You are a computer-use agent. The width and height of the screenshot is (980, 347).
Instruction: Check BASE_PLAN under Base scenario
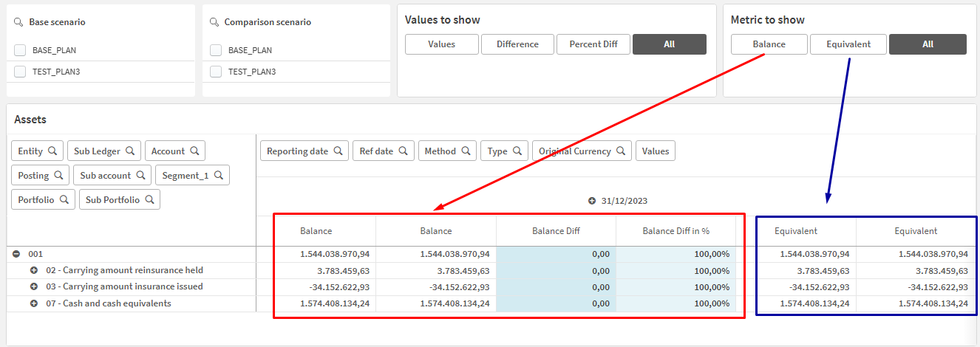[20, 50]
